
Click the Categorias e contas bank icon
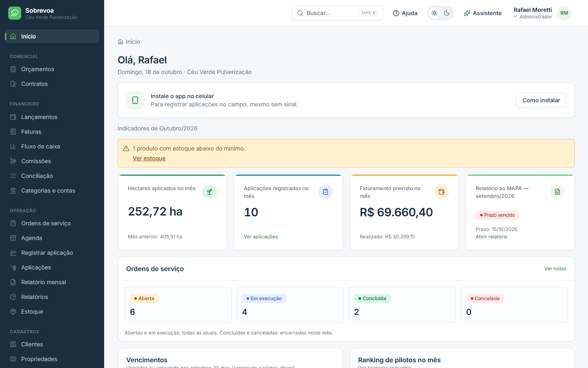click(x=13, y=191)
